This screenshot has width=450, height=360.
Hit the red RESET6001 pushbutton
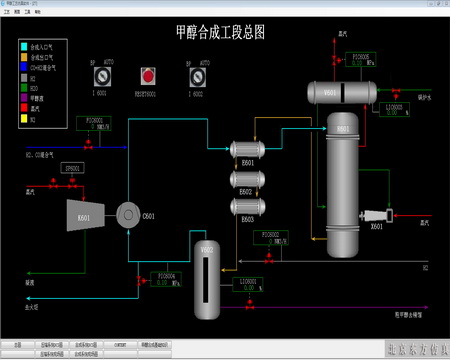pos(148,76)
